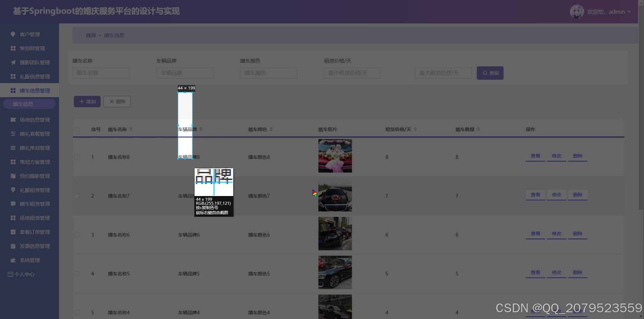The width and height of the screenshot is (644, 319).
Task: Open 个人中心 at the bottom sidebar
Action: coord(24,274)
